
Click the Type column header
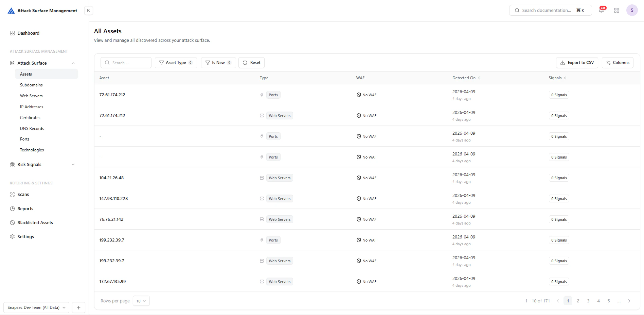(x=264, y=78)
